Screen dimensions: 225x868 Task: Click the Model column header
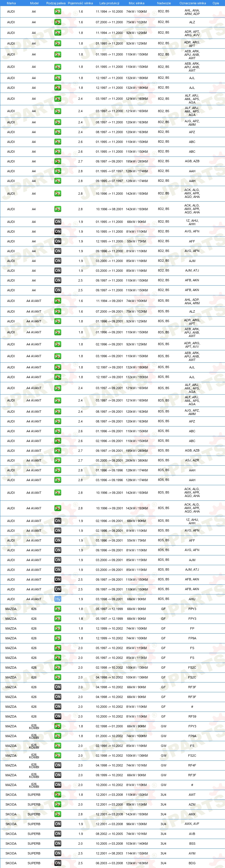(x=34, y=3)
